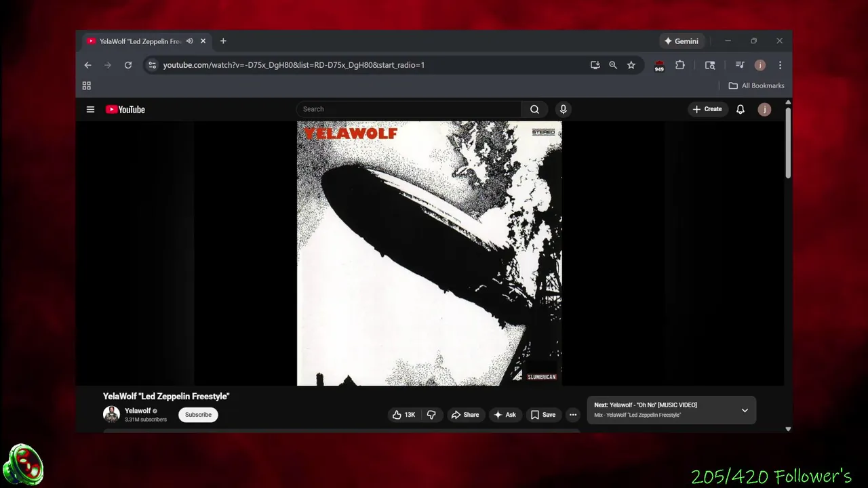Viewport: 868px width, 488px height.
Task: Open Gemini in Chrome
Action: point(682,41)
